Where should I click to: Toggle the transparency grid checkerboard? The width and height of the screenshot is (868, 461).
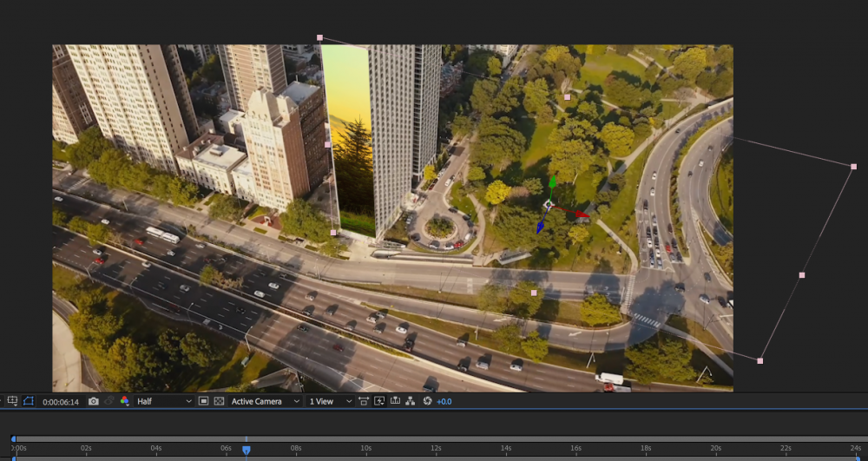coord(219,401)
